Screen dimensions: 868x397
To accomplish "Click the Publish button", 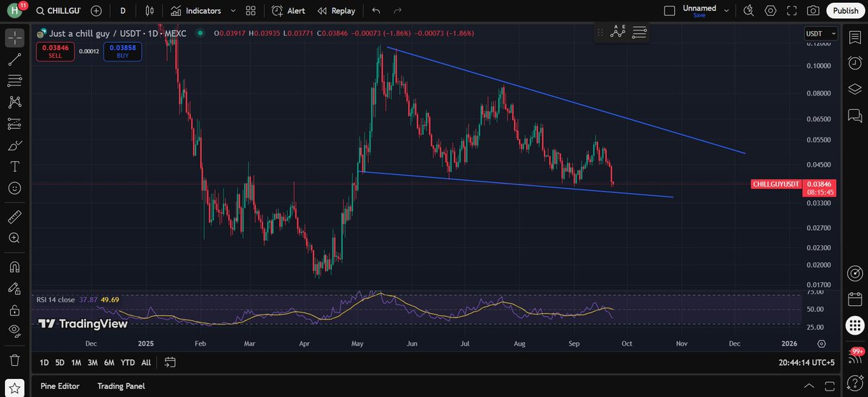I will pyautogui.click(x=845, y=11).
